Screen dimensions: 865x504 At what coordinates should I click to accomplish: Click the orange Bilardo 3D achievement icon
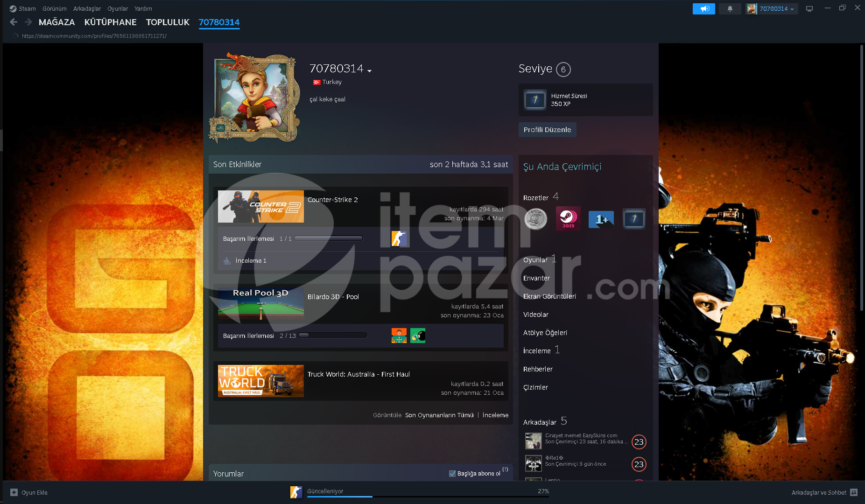(x=399, y=336)
